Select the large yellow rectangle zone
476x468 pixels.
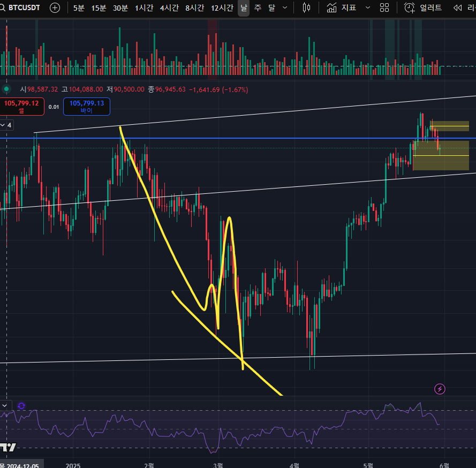click(441, 155)
